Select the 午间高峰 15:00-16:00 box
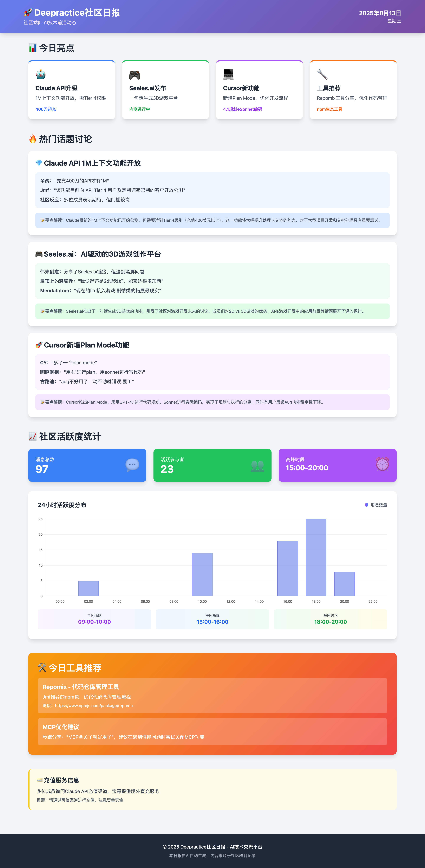425x868 pixels. 212,619
